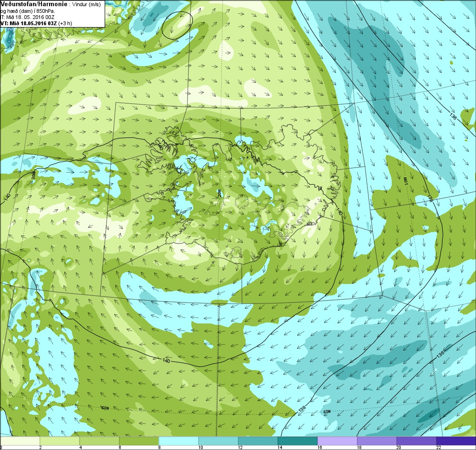Pick the 16–18 m/s lavender legend swatch
Screen dimensions: 476x450
tap(337, 440)
